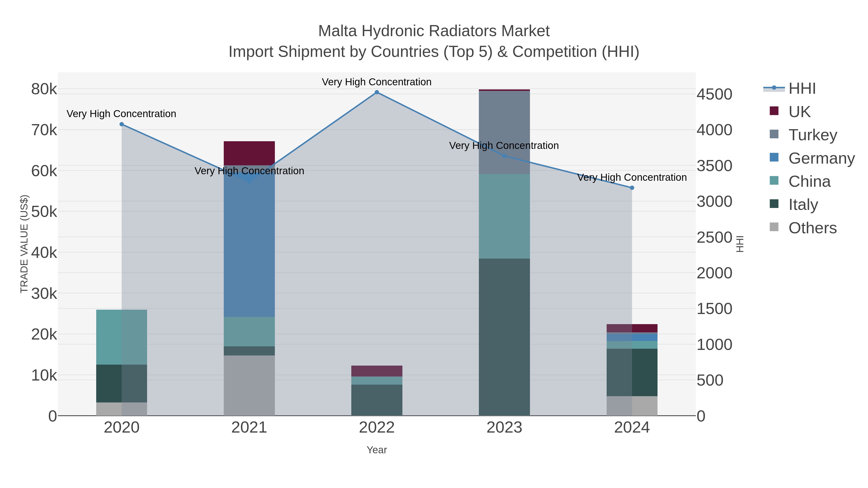Select the Others segment of the 2020 bar
The height and width of the screenshot is (488, 868).
coord(122,409)
